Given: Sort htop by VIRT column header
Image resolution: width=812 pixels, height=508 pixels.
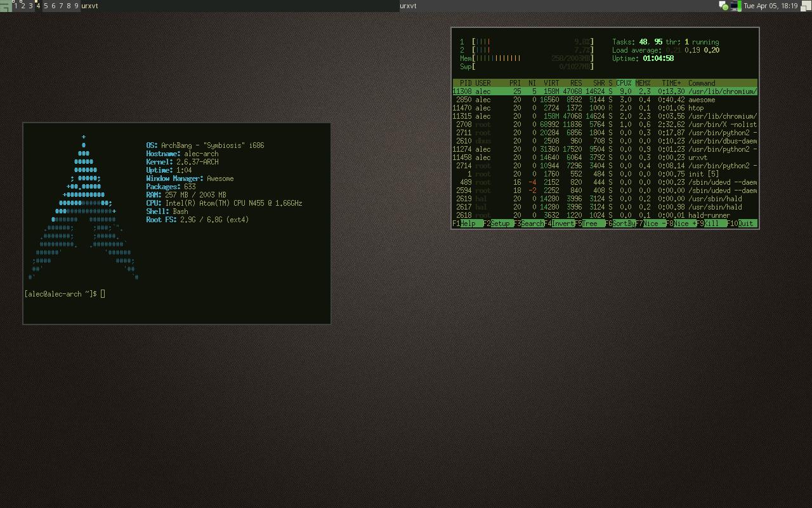Looking at the screenshot, I should [x=551, y=83].
